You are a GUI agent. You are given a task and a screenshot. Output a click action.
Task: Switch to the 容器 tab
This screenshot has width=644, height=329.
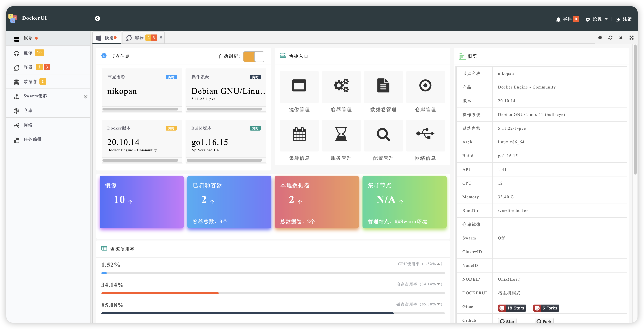coord(139,37)
